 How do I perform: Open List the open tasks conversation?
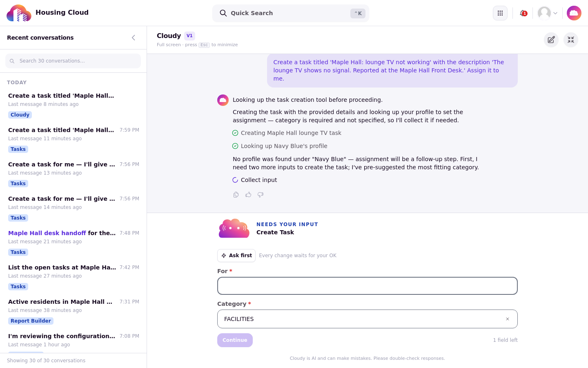click(73, 276)
